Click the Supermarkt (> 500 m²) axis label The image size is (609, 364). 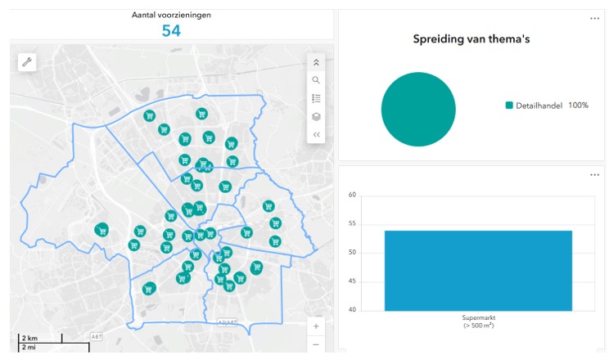coord(480,321)
